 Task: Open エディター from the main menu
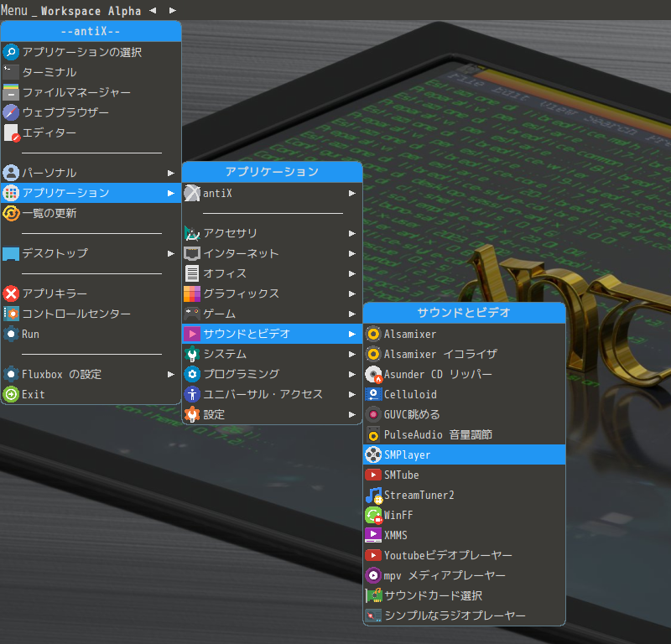tap(91, 132)
